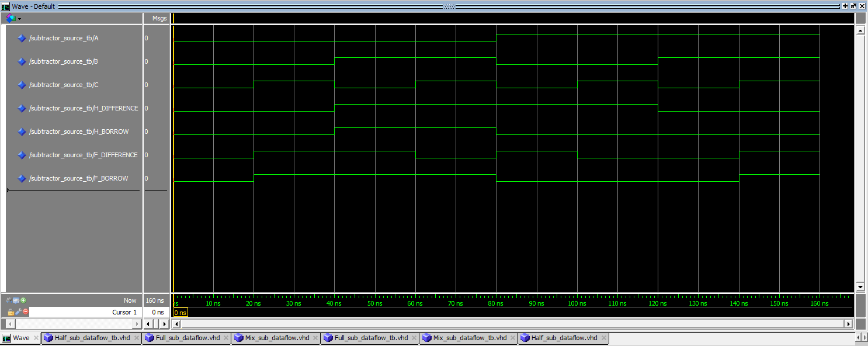This screenshot has width=868, height=346.
Task: Click the Msgs column header
Action: coord(159,18)
